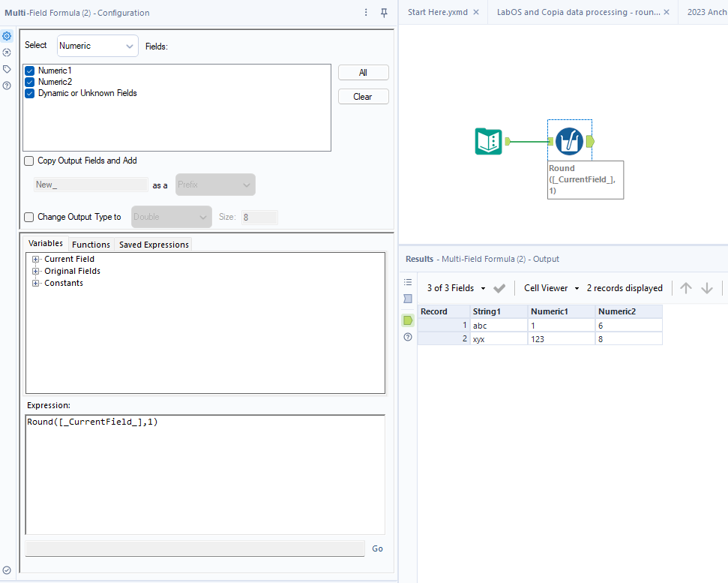
Task: Select the Navigation arrow icon below the gear
Action: (x=7, y=53)
